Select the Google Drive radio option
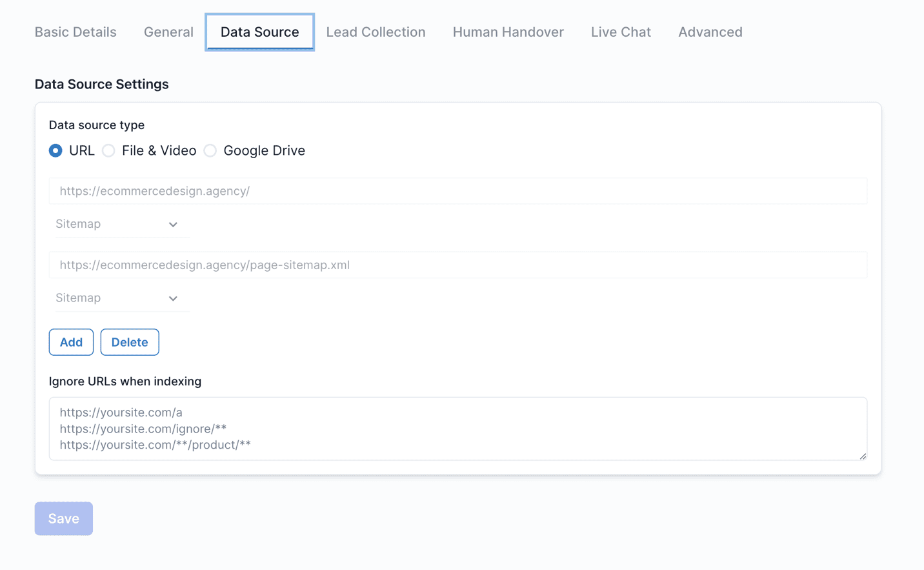Image resolution: width=924 pixels, height=570 pixels. click(210, 151)
